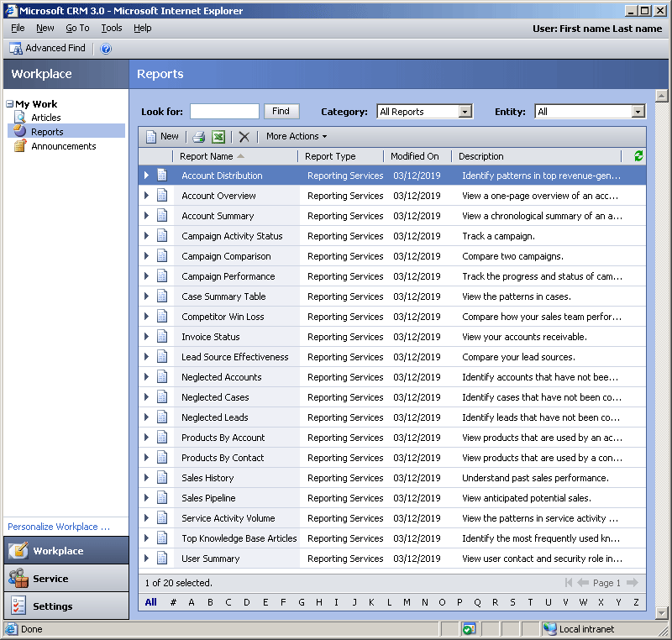Click the Campaign Activity Status document icon
This screenshot has width=672, height=640.
pos(162,236)
